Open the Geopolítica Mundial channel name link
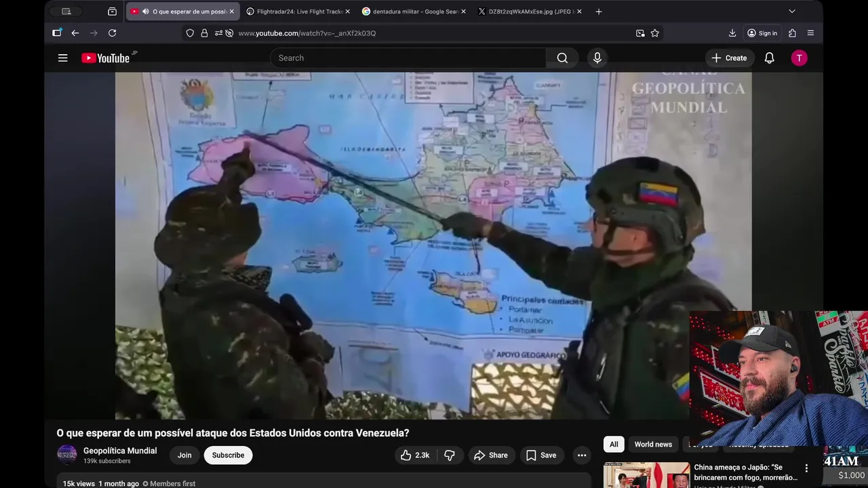This screenshot has width=868, height=488. 120,451
